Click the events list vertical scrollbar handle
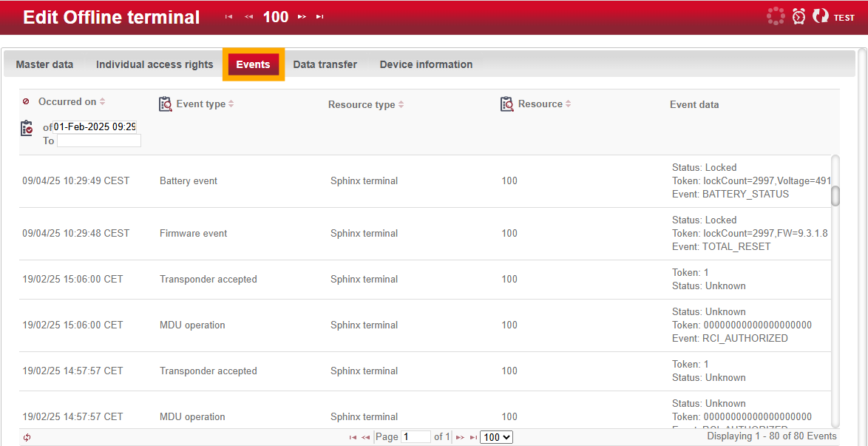 tap(835, 195)
